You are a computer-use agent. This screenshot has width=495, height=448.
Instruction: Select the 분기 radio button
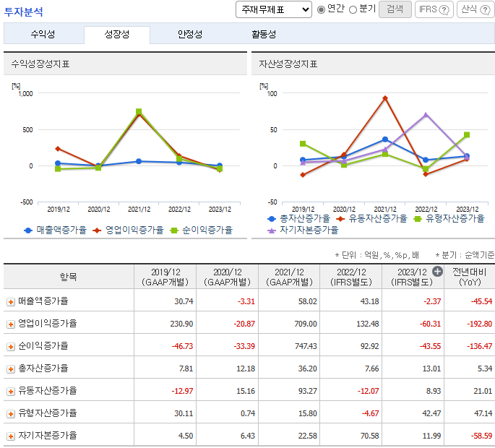pos(353,10)
